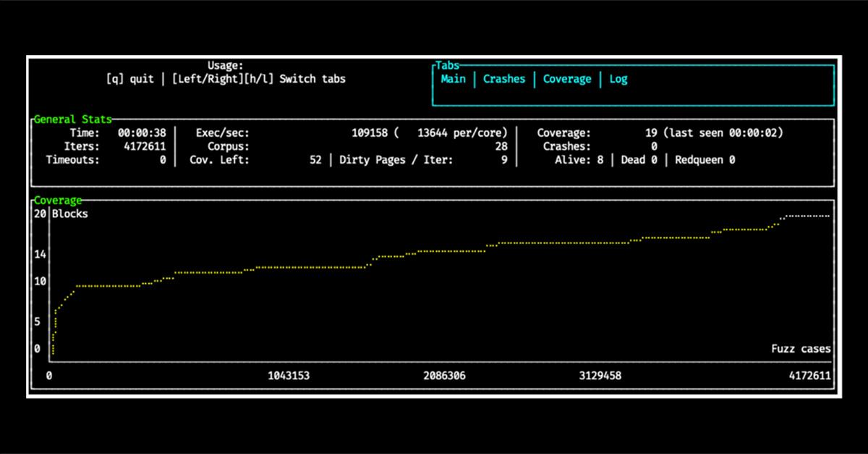The image size is (868, 454).
Task: Select the Fuzz cases axis label
Action: point(801,349)
